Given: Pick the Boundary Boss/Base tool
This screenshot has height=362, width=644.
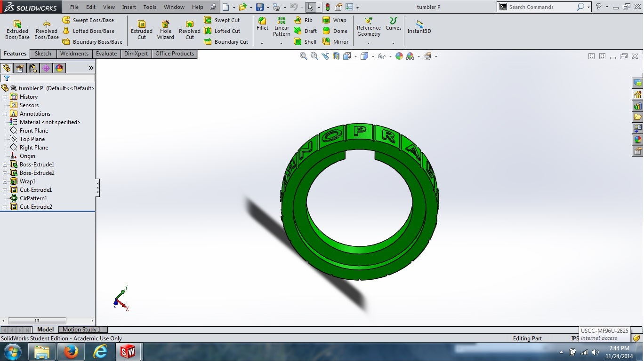Looking at the screenshot, I should pyautogui.click(x=92, y=42).
